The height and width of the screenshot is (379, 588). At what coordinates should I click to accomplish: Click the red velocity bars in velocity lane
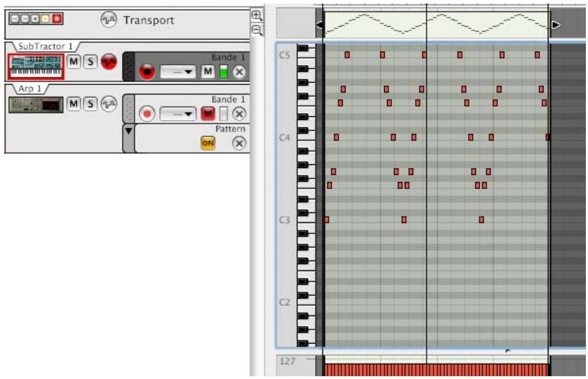pyautogui.click(x=436, y=370)
